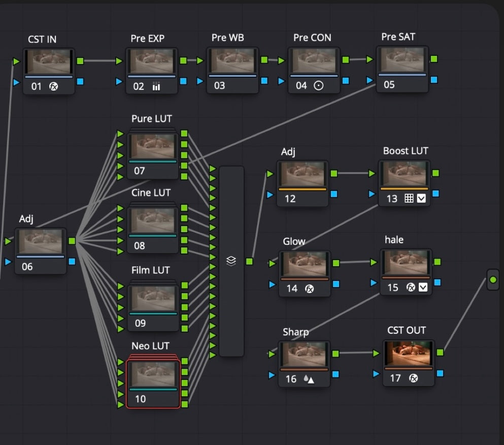Viewport: 504px width, 445px height.
Task: Click the green output of the layer mixer
Action: point(249,261)
